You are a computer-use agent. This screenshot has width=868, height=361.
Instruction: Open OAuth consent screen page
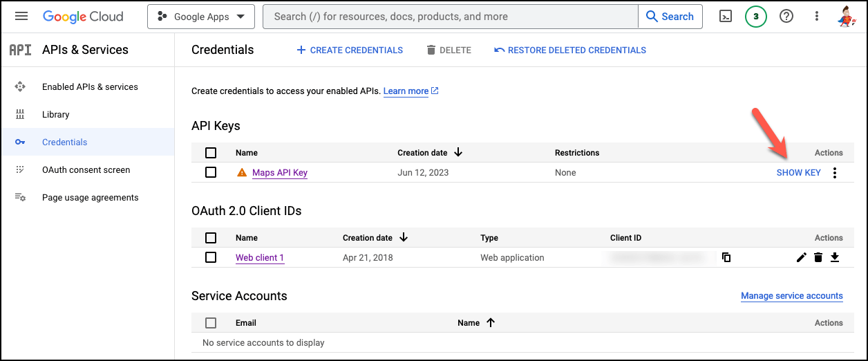point(87,169)
